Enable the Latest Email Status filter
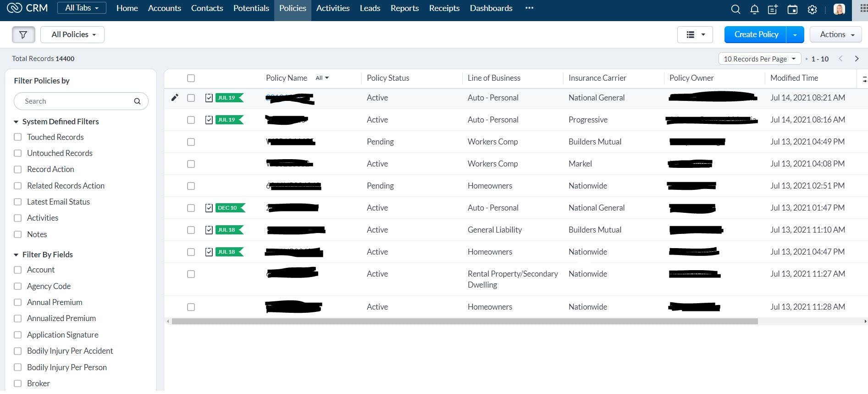Image resolution: width=868 pixels, height=394 pixels. point(18,202)
